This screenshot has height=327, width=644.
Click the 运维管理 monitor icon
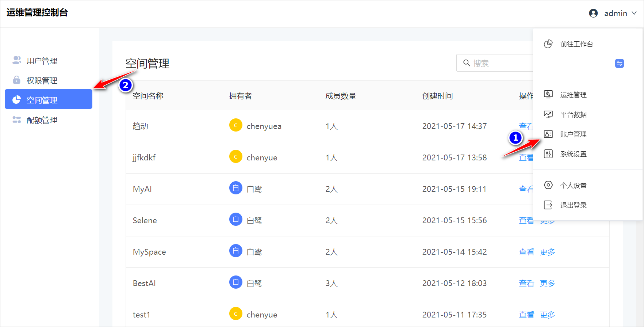coord(548,94)
